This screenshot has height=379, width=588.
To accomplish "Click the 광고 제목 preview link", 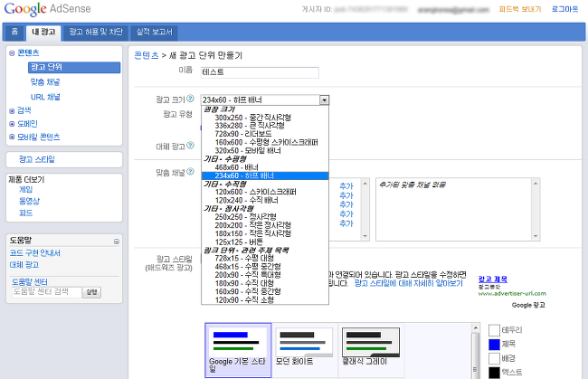I will pyautogui.click(x=493, y=279).
